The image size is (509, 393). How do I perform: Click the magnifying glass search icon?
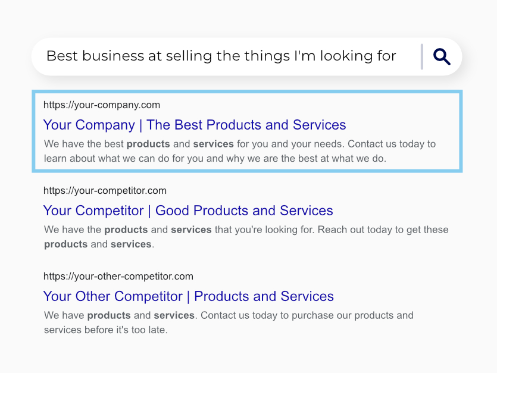pos(442,56)
